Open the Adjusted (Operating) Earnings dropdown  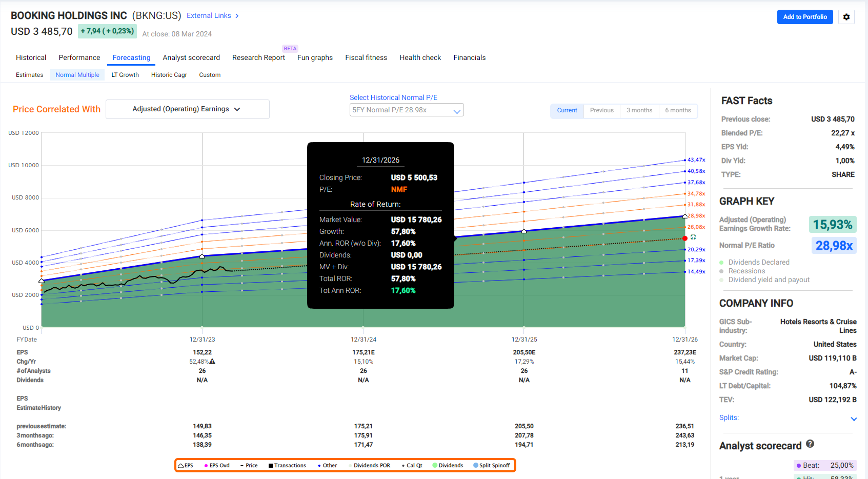[x=187, y=109]
